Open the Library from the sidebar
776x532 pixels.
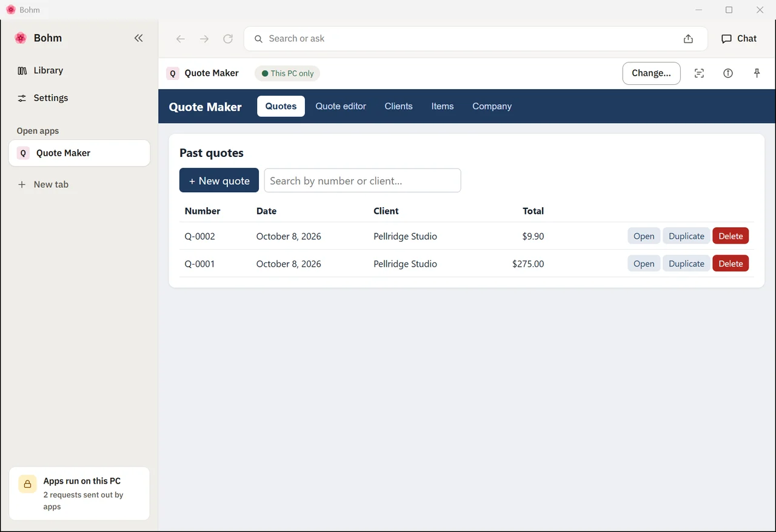pyautogui.click(x=40, y=70)
